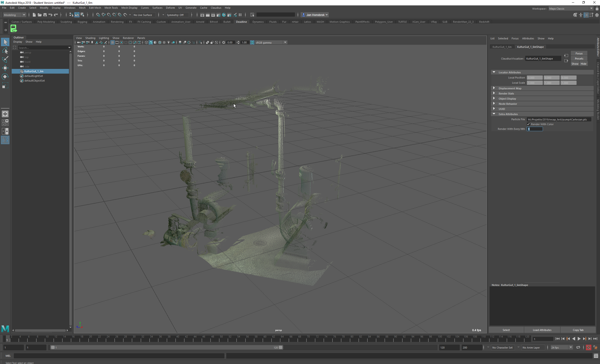Click the undo icon in toolbar
The height and width of the screenshot is (364, 600).
50,15
